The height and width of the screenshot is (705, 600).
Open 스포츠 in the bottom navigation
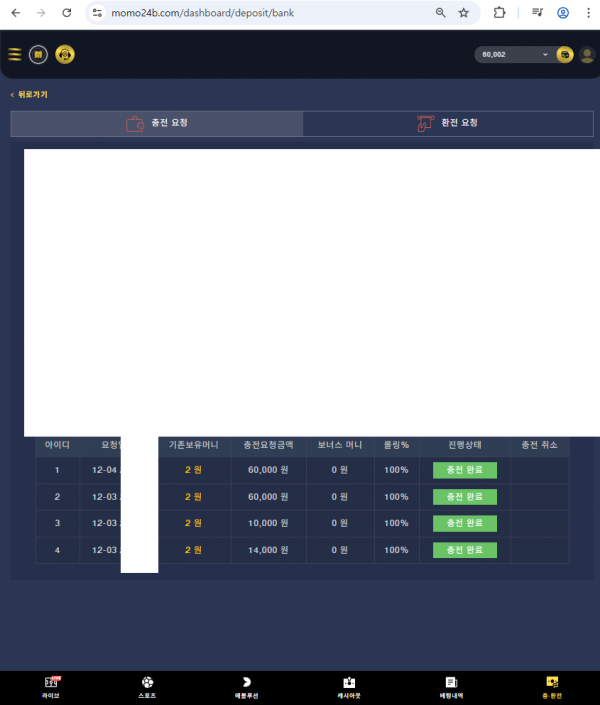(x=148, y=687)
